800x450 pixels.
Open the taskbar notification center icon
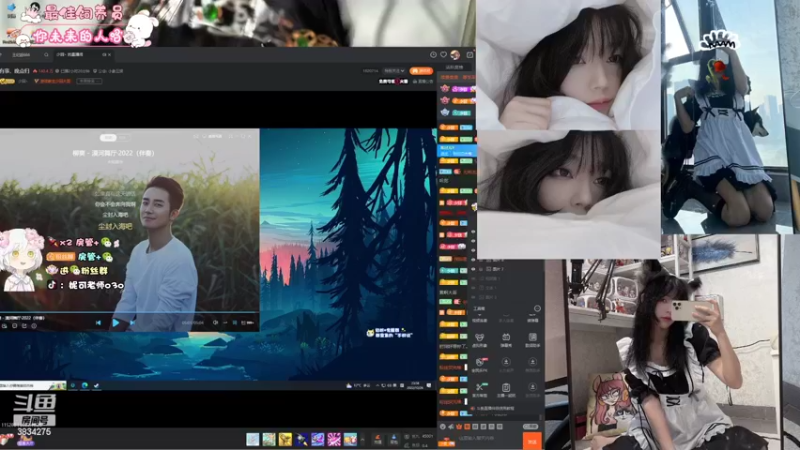click(429, 386)
